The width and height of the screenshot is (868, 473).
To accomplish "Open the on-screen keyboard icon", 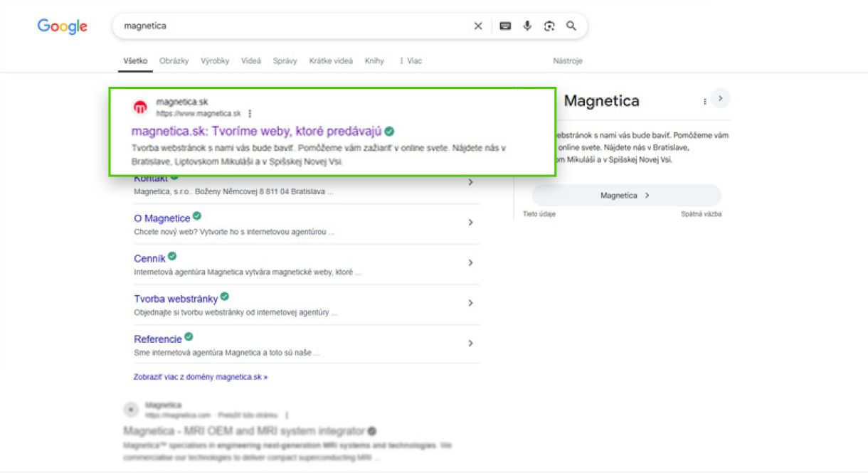I will tap(504, 26).
